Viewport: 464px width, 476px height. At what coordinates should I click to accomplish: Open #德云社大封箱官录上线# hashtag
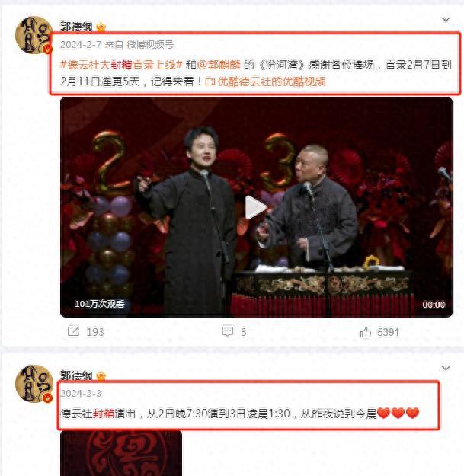tap(121, 65)
